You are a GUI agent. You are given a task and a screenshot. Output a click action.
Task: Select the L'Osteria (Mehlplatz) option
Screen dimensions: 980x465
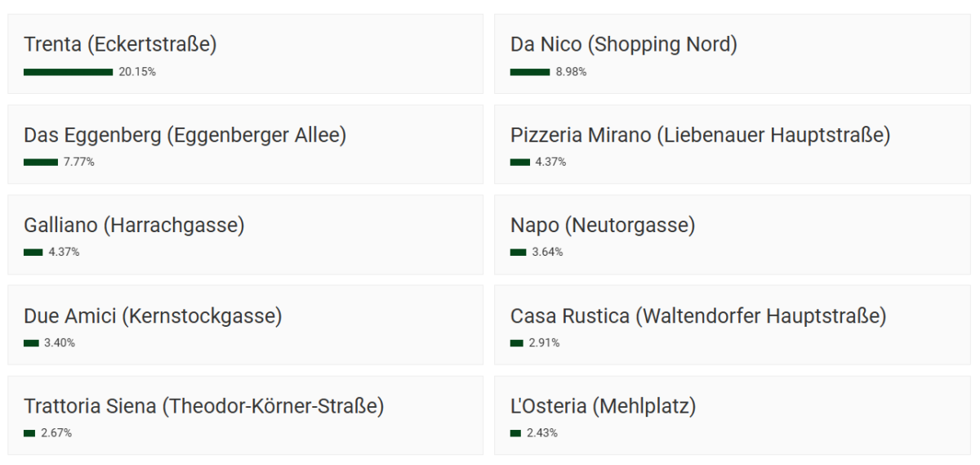point(732,415)
